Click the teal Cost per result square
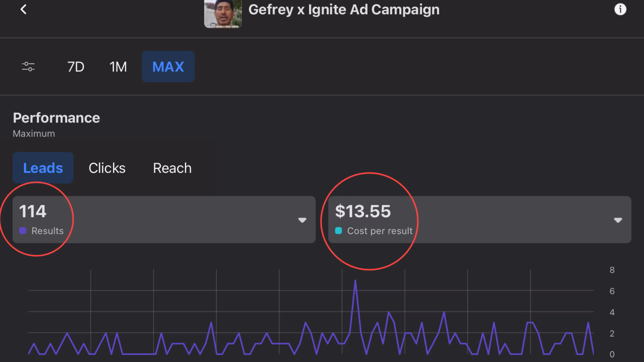The image size is (644, 362). coord(338,231)
